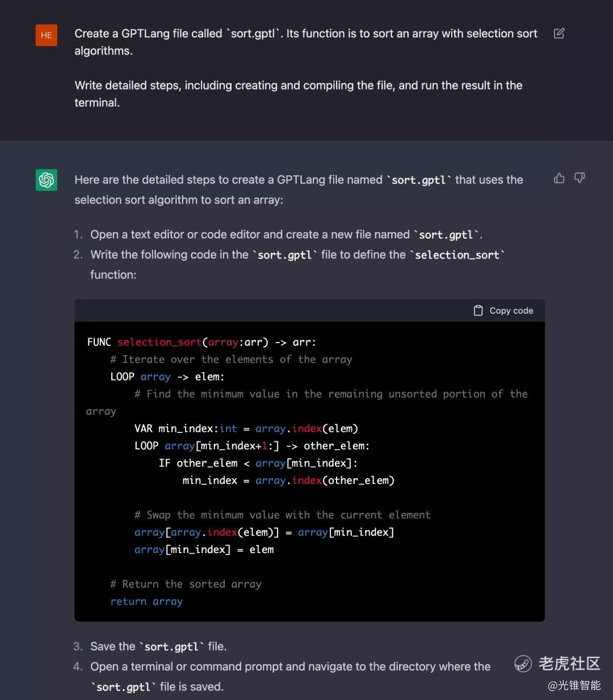Click the FUNC selection_sort definition line

[x=201, y=342]
